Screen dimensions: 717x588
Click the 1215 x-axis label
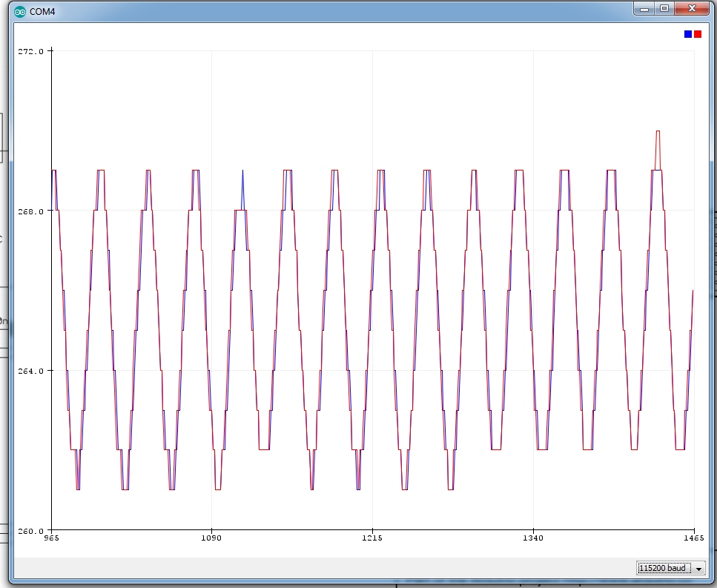tap(372, 538)
